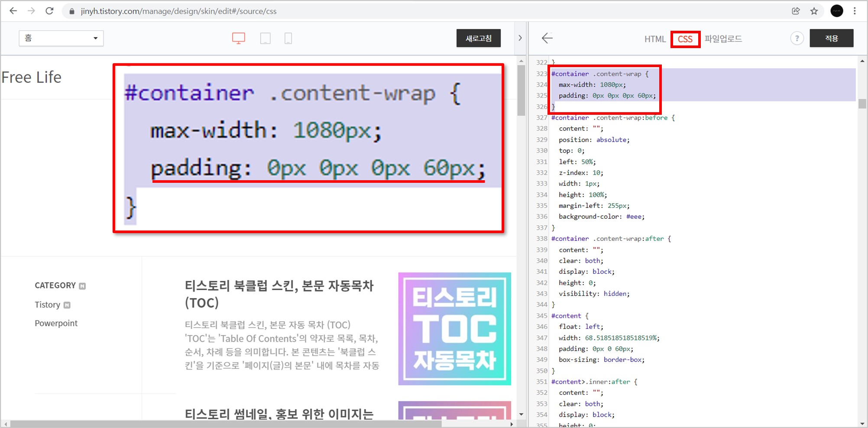Switch to tablet preview mode icon
868x428 pixels.
tap(266, 38)
